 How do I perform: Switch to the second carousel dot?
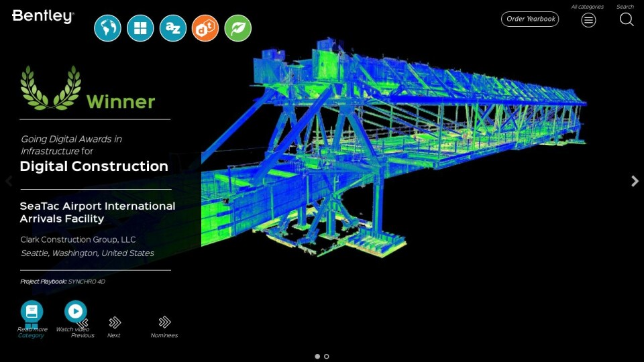click(327, 357)
